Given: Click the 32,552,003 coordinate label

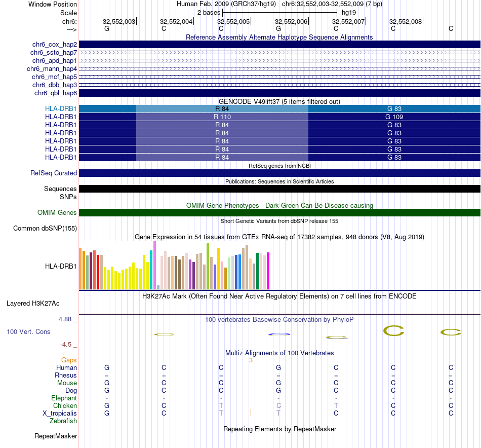Looking at the screenshot, I should point(119,21).
